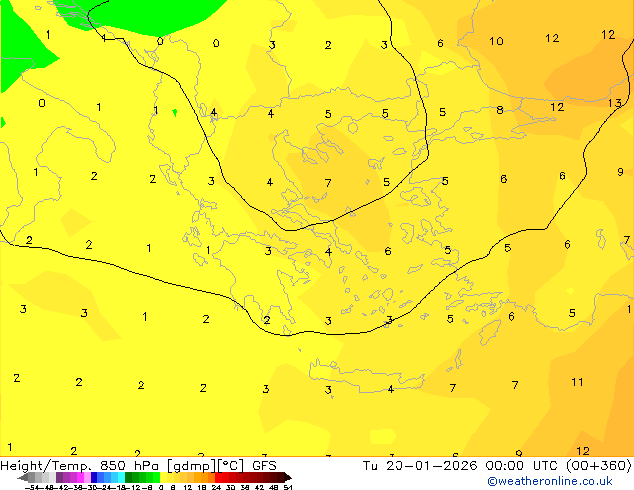
Task: Click the map temperature value '11'
Action: (577, 382)
